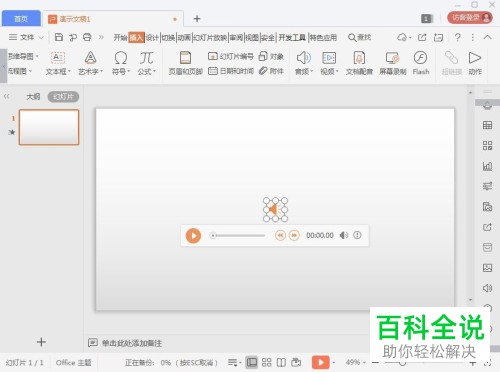
Task: Open the chart icon in right sidebar
Action: pyautogui.click(x=487, y=166)
